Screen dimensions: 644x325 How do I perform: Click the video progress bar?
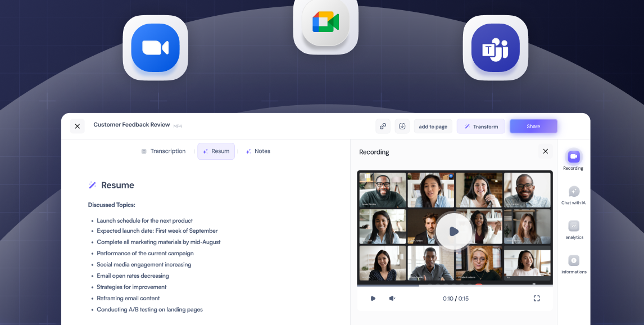click(x=455, y=285)
